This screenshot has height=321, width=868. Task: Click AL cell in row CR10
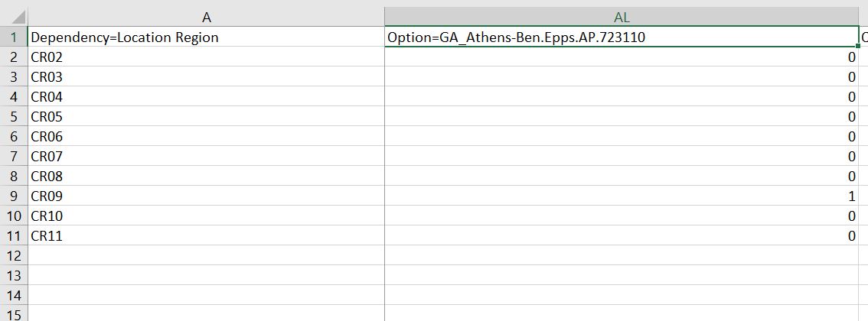(x=622, y=216)
